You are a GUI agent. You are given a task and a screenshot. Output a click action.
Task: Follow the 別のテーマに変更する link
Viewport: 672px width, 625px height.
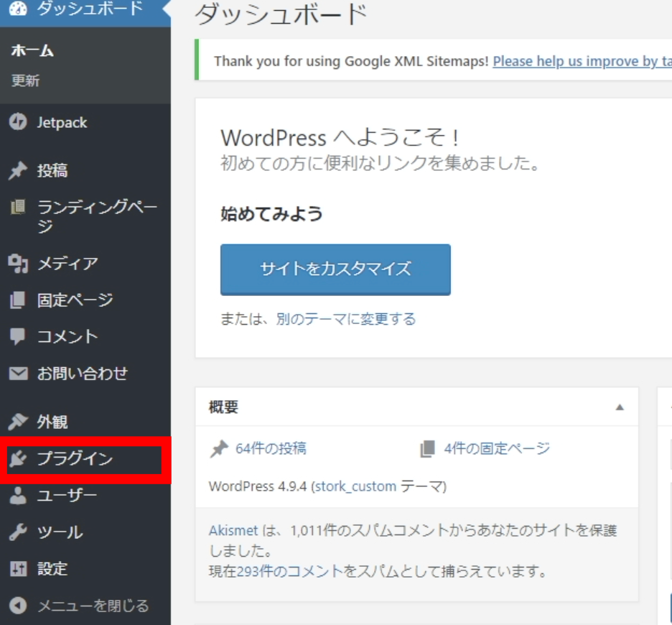point(346,319)
